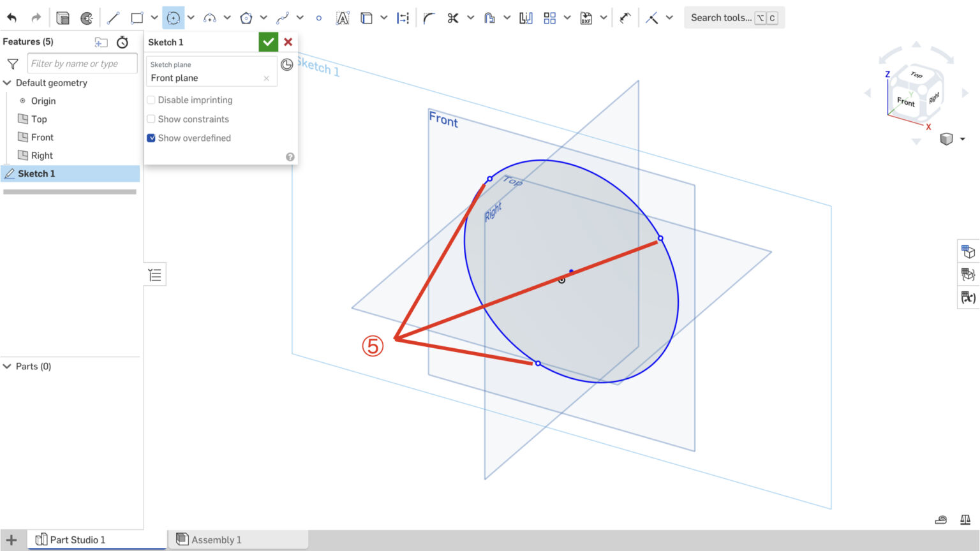Select the Trim scissors tool
980x551 pixels.
[454, 17]
